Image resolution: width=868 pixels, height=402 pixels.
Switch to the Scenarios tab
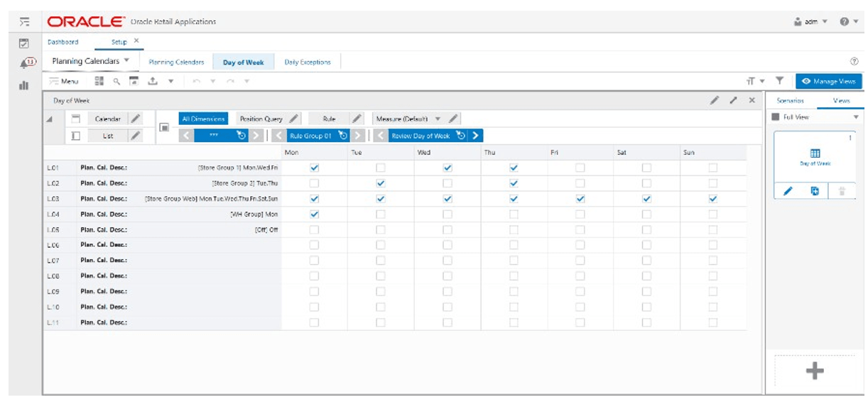pos(790,101)
